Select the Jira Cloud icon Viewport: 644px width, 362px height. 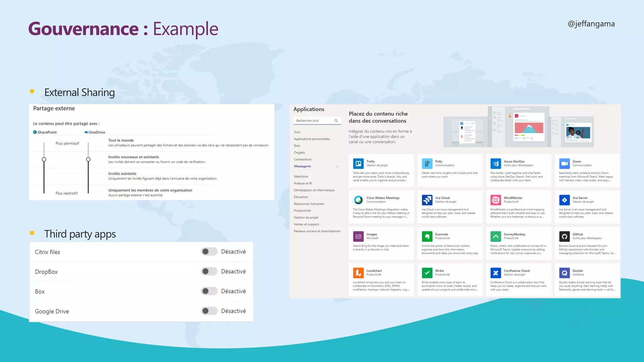pyautogui.click(x=427, y=200)
